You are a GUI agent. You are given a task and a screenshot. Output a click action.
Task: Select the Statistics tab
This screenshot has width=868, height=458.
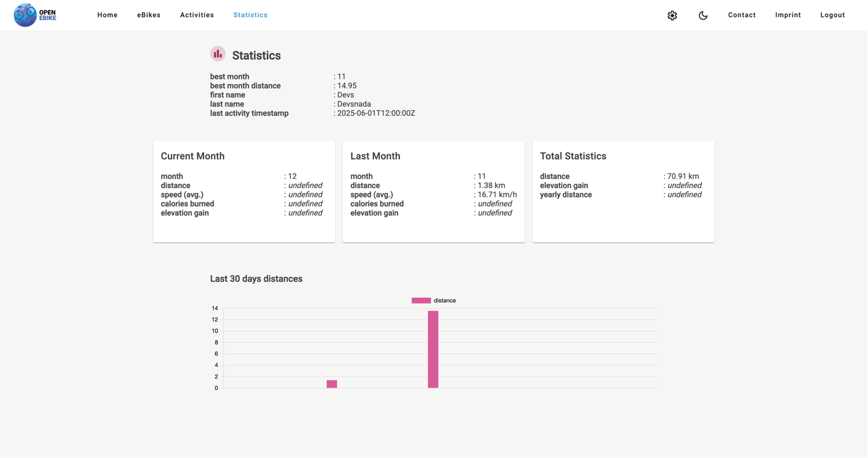pyautogui.click(x=250, y=15)
